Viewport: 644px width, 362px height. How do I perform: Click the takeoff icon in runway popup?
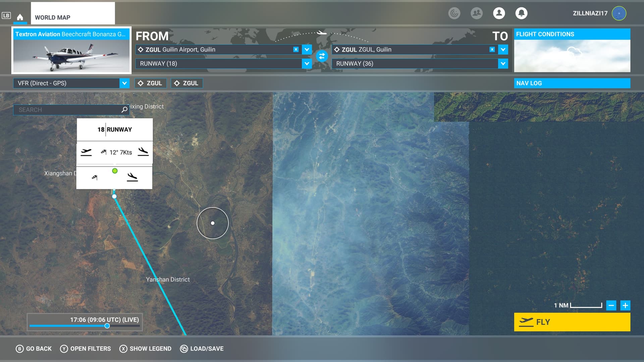[86, 152]
